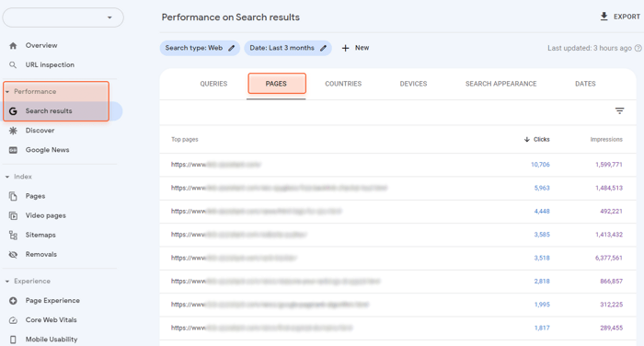Open Removals page
644x346 pixels.
(41, 254)
